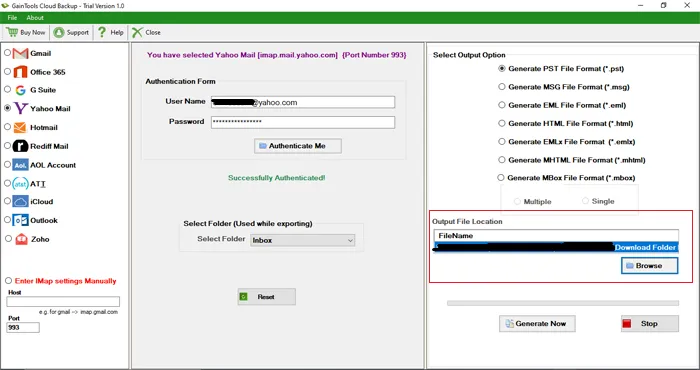Click the export progress bar
700x370 pixels.
pyautogui.click(x=563, y=303)
